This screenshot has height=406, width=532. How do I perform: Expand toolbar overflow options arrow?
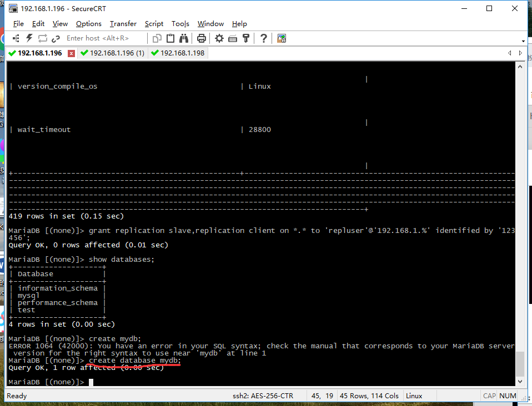[x=523, y=41]
